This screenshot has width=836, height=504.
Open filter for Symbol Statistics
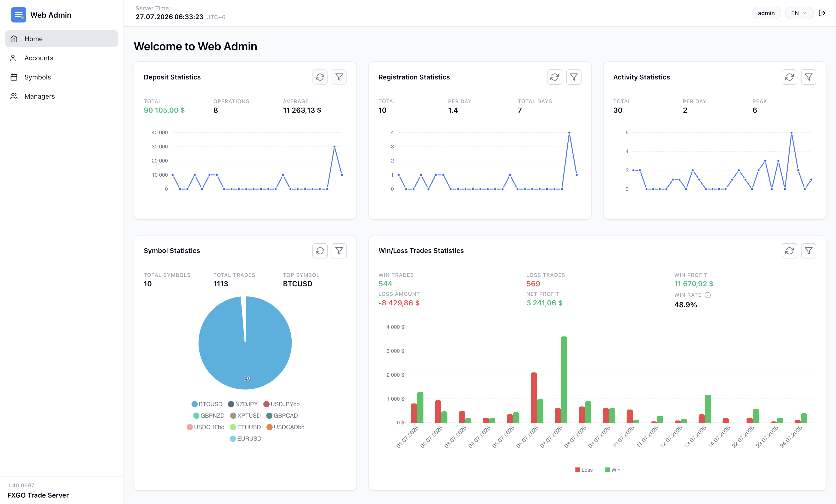click(x=339, y=251)
